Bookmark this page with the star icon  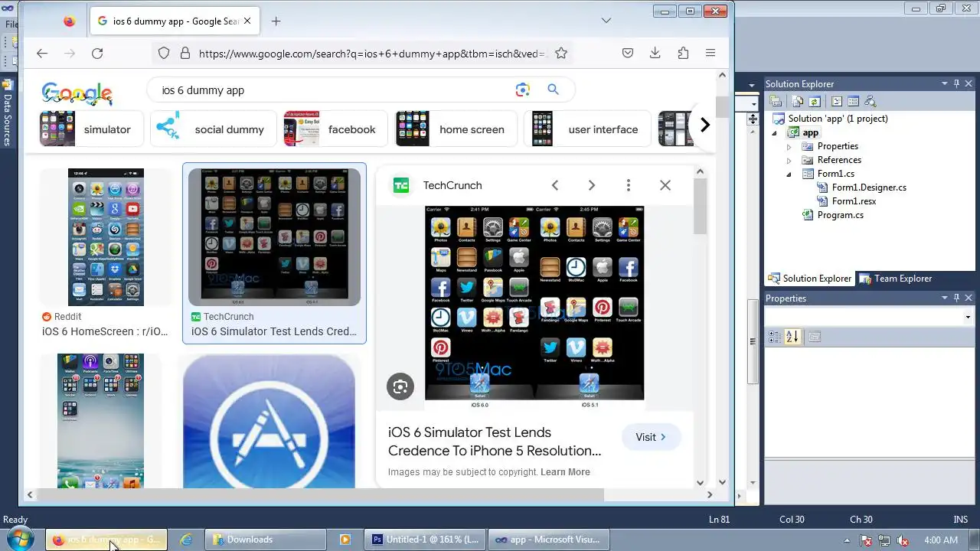(561, 53)
